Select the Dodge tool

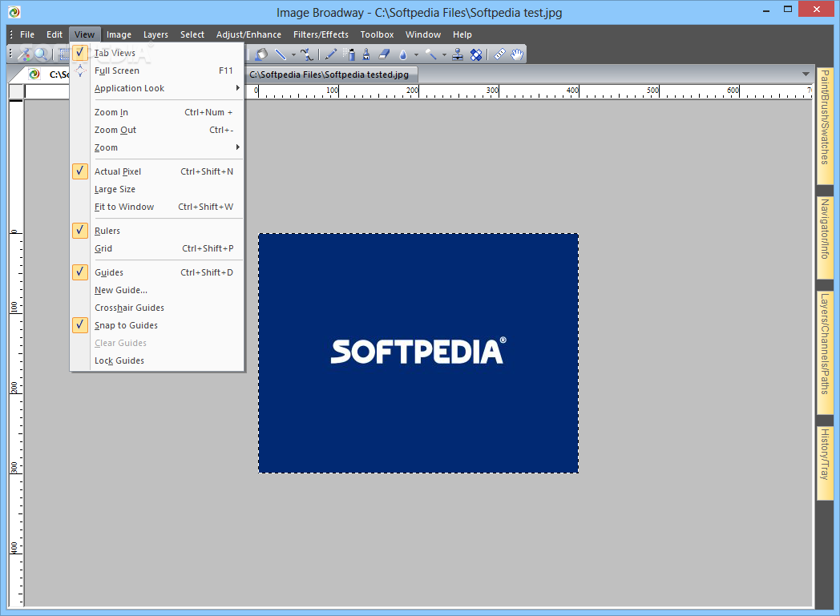(430, 54)
